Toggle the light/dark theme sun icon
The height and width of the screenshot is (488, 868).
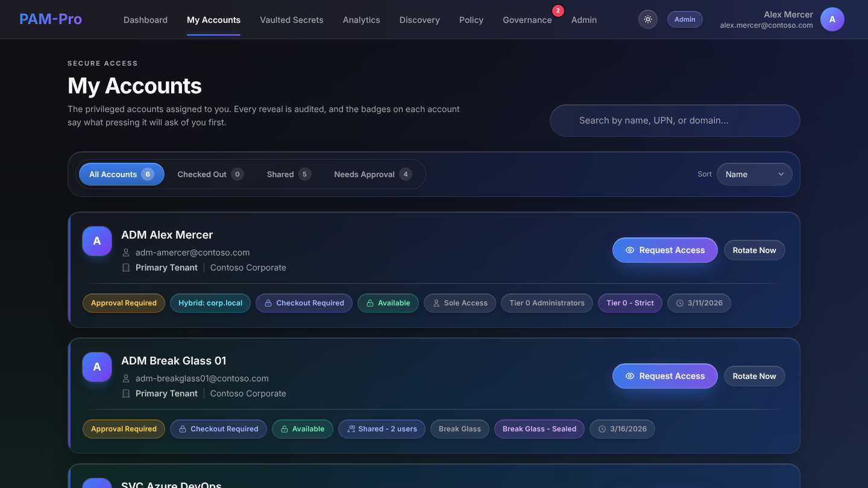pyautogui.click(x=648, y=19)
